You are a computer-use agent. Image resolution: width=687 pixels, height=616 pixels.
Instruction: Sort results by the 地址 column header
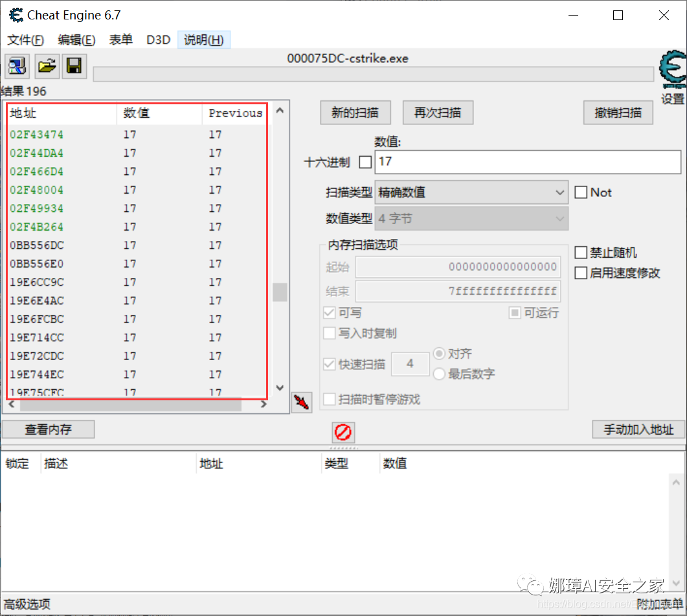coord(62,113)
